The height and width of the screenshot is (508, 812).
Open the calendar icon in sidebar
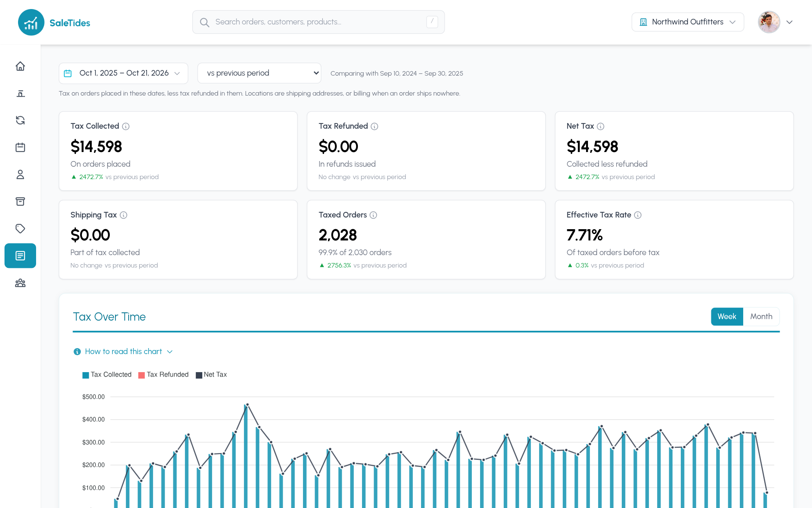click(x=20, y=148)
